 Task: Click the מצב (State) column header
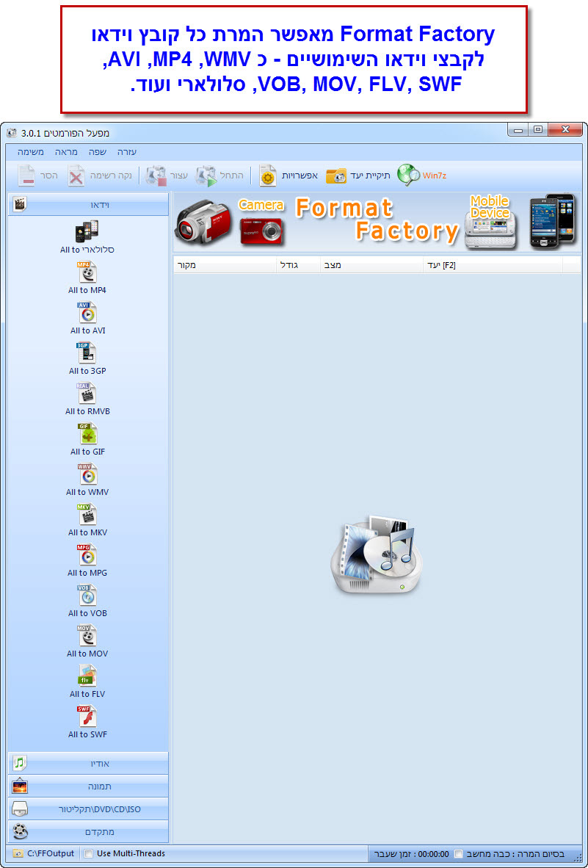(x=372, y=265)
